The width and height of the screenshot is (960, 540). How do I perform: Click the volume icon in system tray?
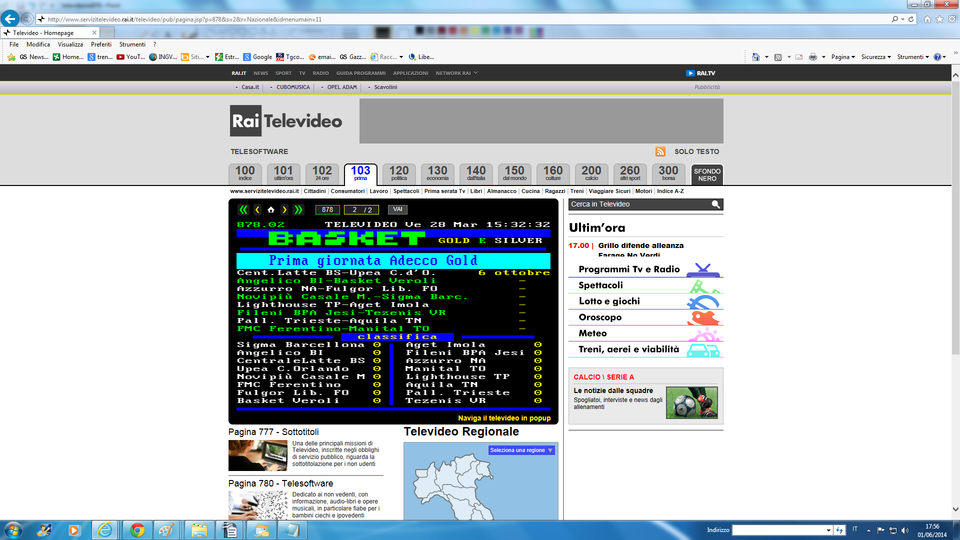[x=905, y=530]
